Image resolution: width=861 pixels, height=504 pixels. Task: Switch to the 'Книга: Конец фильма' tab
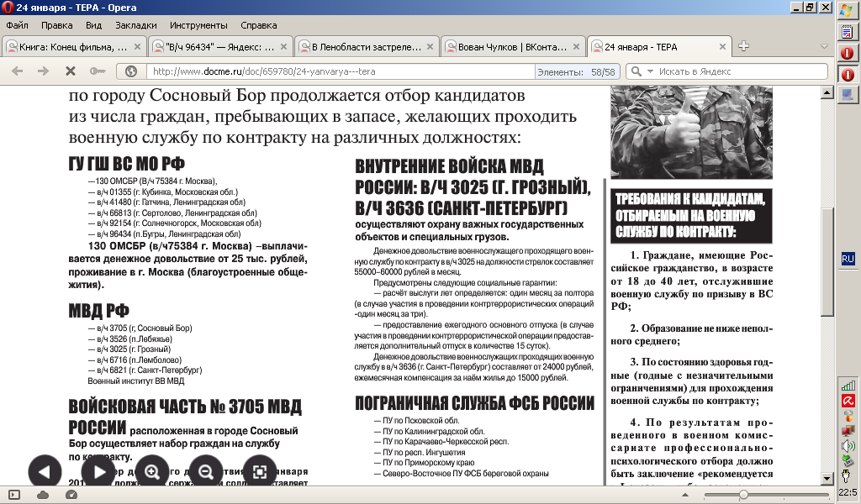(74, 47)
